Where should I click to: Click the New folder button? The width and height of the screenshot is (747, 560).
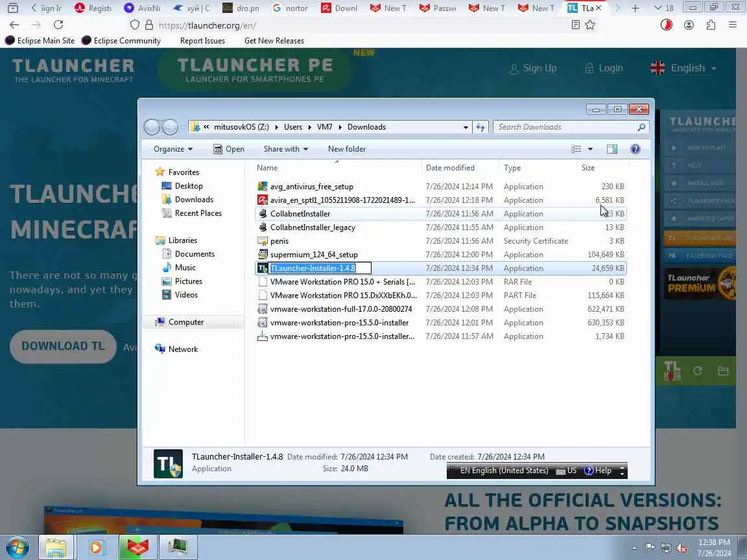[x=347, y=149]
